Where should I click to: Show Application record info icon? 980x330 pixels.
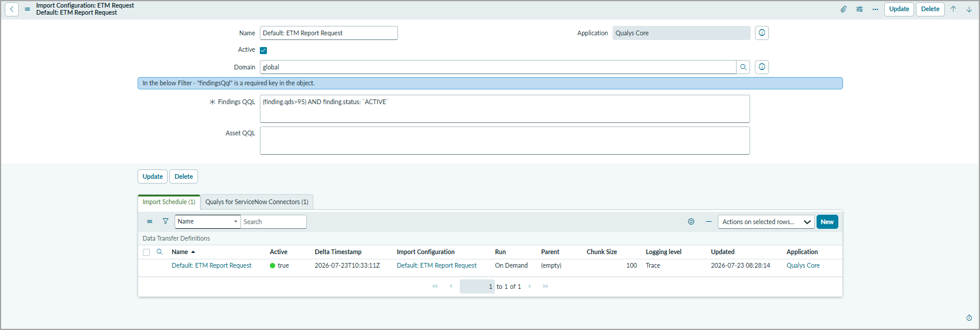click(x=762, y=33)
